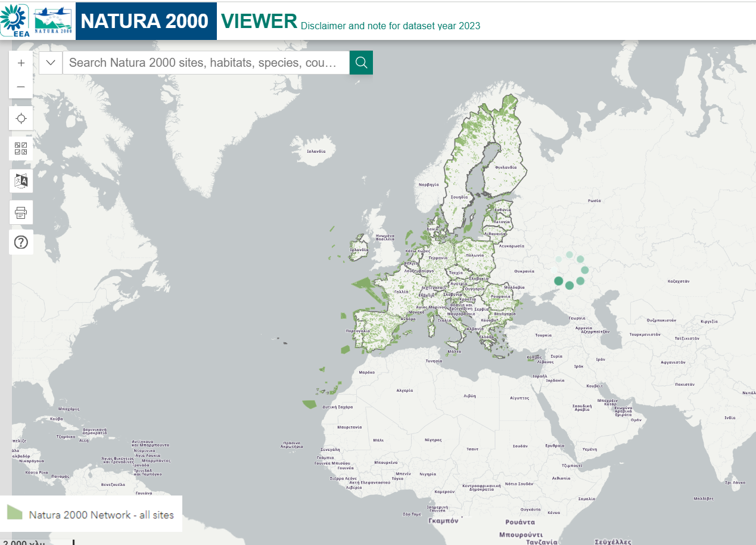Viewport: 756px width, 545px height.
Task: Click the Natura 2000 Network legend label
Action: click(x=101, y=515)
